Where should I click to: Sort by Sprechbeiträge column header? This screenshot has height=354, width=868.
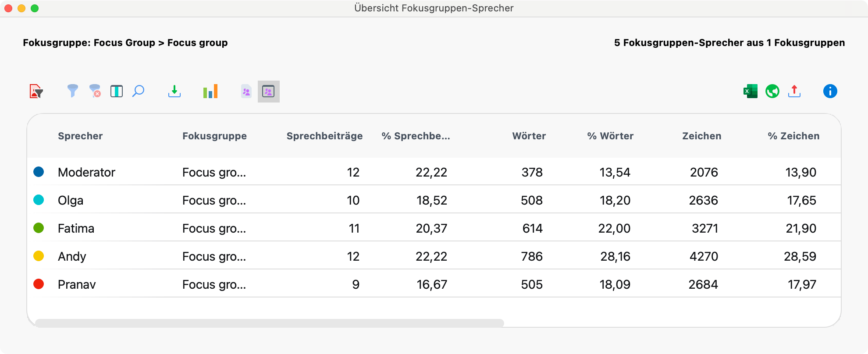click(324, 136)
